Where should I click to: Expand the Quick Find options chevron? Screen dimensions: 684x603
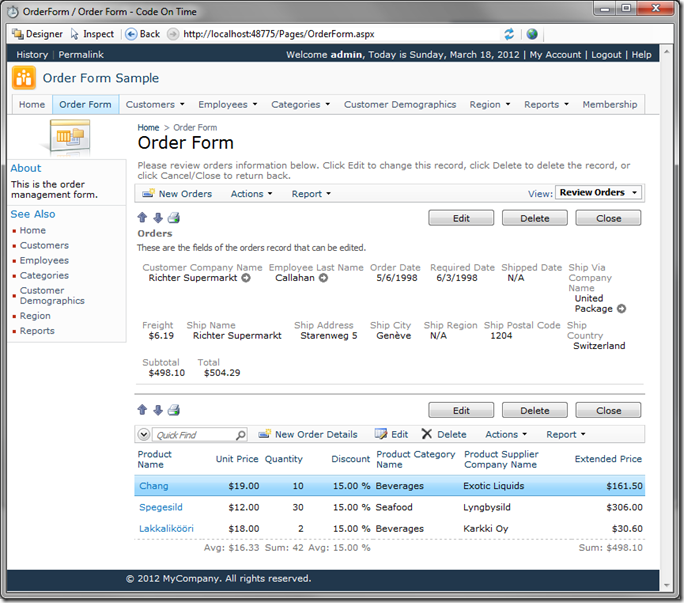144,435
